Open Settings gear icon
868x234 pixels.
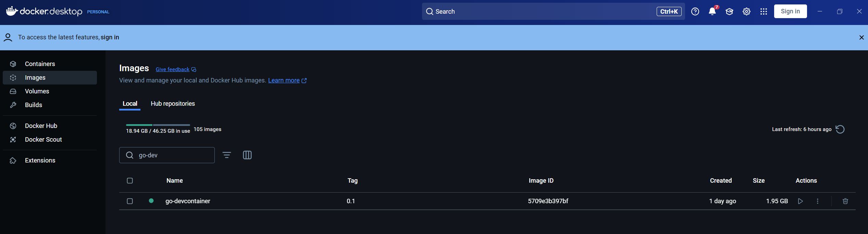tap(746, 12)
